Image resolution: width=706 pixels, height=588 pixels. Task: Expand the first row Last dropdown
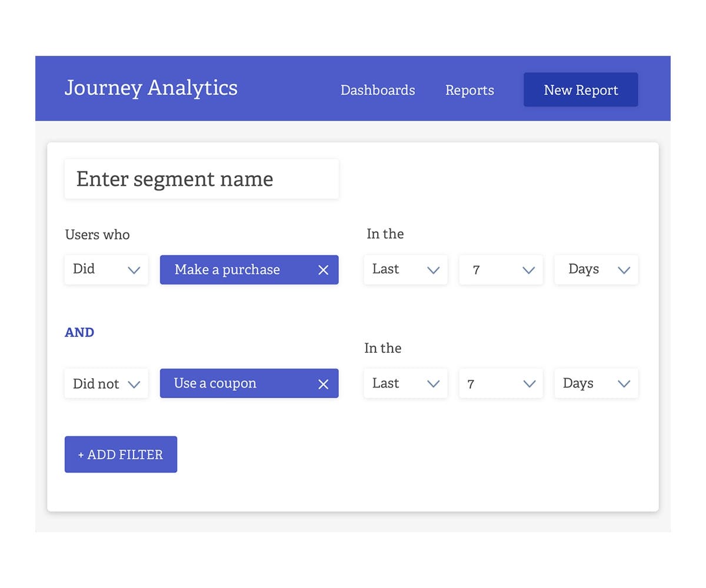(x=405, y=270)
